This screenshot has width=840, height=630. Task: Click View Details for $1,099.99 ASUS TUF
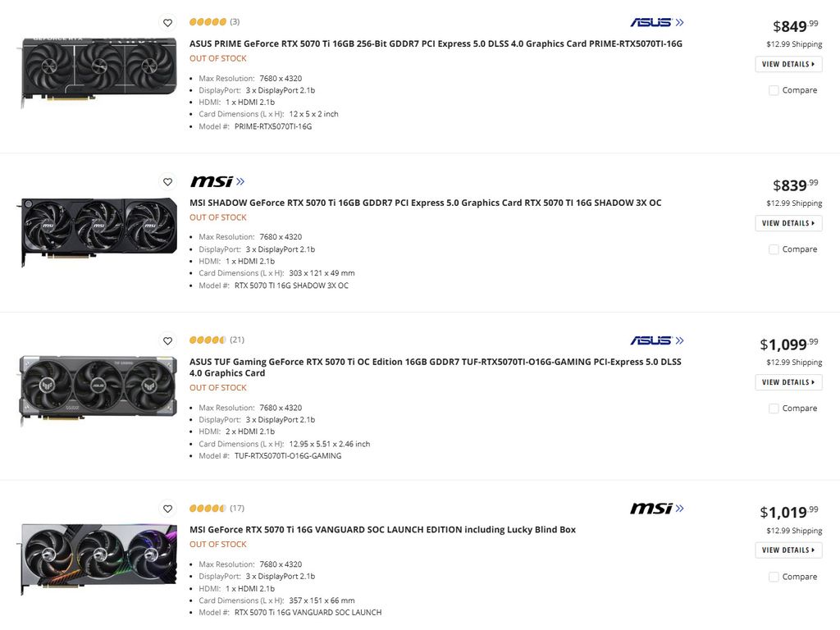coord(788,382)
